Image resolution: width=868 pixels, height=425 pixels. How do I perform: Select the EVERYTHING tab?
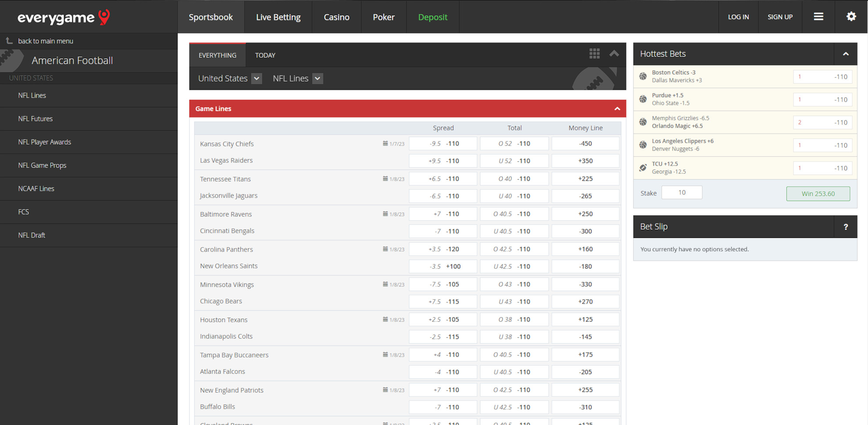coord(217,55)
